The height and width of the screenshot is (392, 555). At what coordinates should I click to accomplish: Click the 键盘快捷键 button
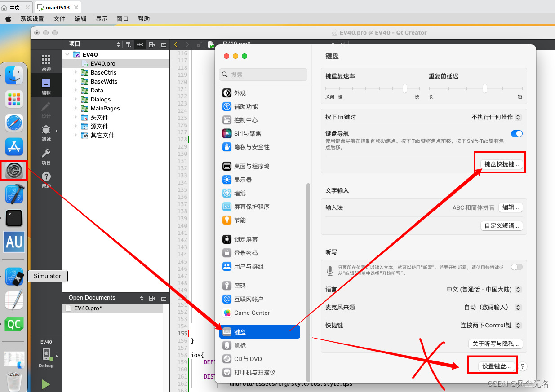click(502, 164)
